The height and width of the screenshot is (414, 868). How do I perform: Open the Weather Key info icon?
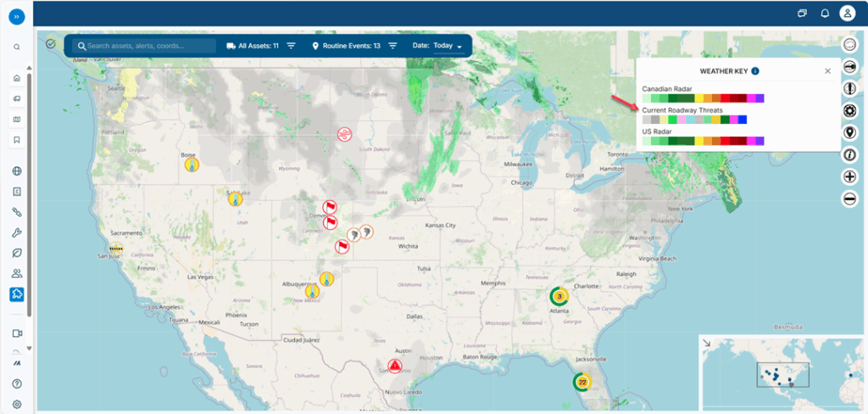coord(755,71)
